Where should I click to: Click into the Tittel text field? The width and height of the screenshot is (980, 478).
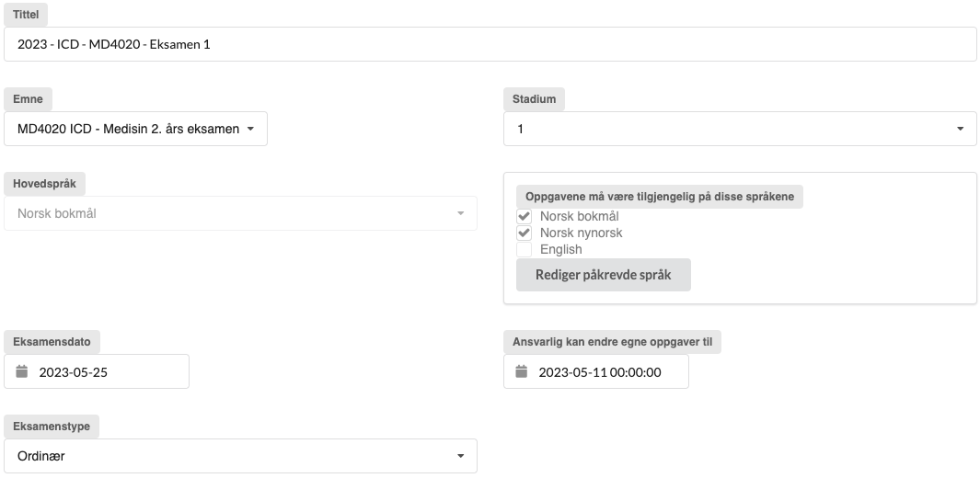(x=490, y=44)
